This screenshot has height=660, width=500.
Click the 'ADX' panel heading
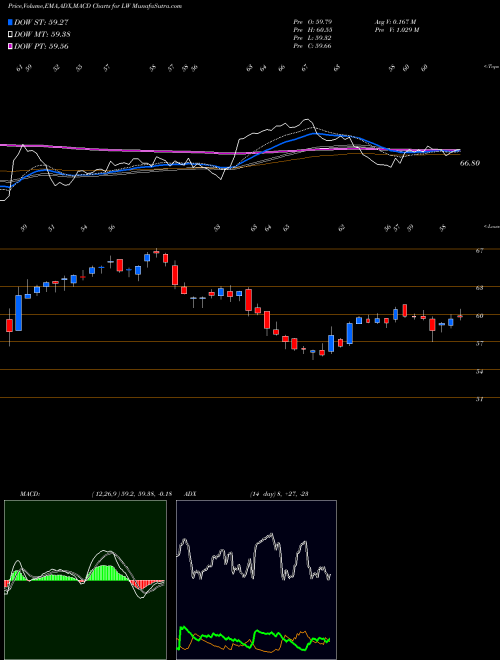(191, 494)
